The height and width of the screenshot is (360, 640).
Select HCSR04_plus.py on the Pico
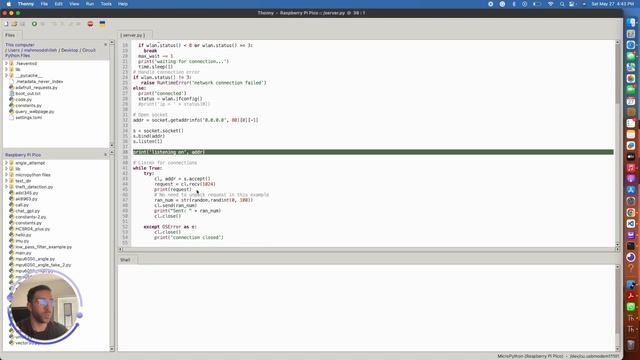pos(32,229)
